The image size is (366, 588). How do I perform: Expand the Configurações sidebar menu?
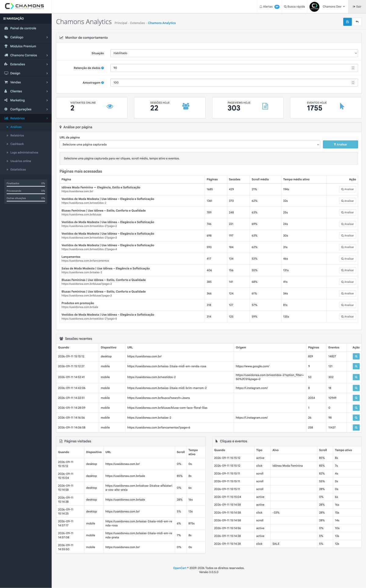(x=26, y=109)
